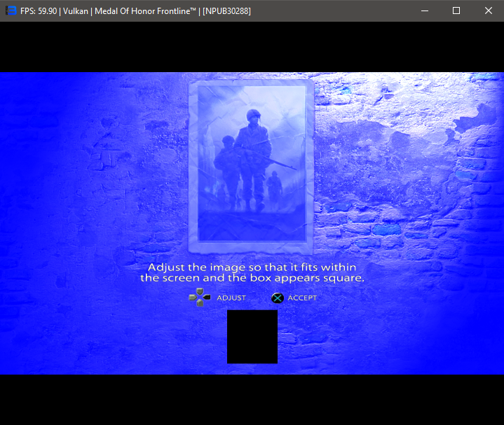Click the 'box appears square' text line
The width and height of the screenshot is (504, 425).
pyautogui.click(x=252, y=278)
